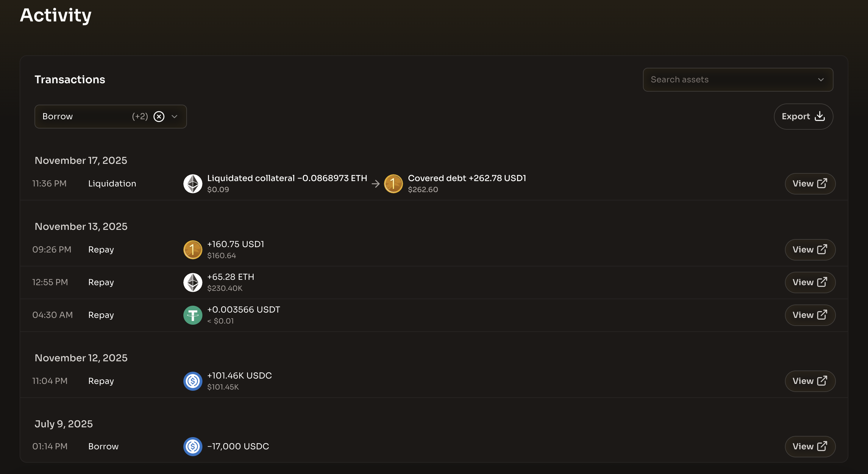Viewport: 868px width, 474px height.
Task: Clear the Borrow filter with the X icon
Action: point(159,117)
